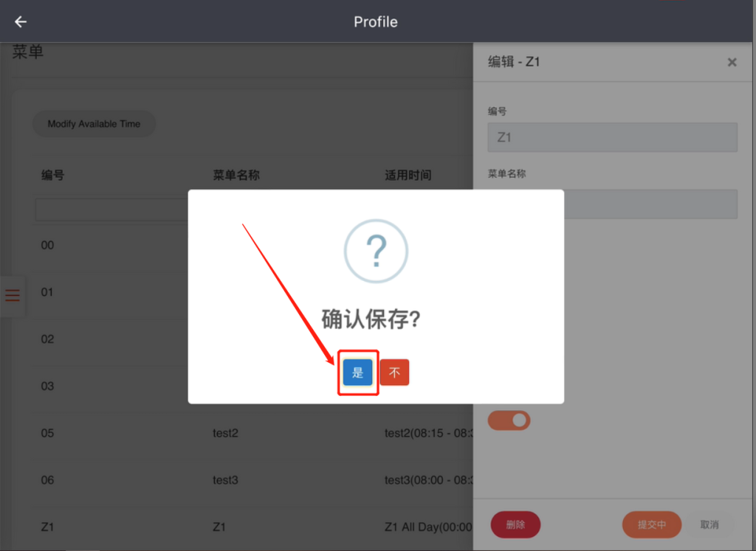Select the Z1 menu row
The height and width of the screenshot is (551, 756).
tap(252, 527)
